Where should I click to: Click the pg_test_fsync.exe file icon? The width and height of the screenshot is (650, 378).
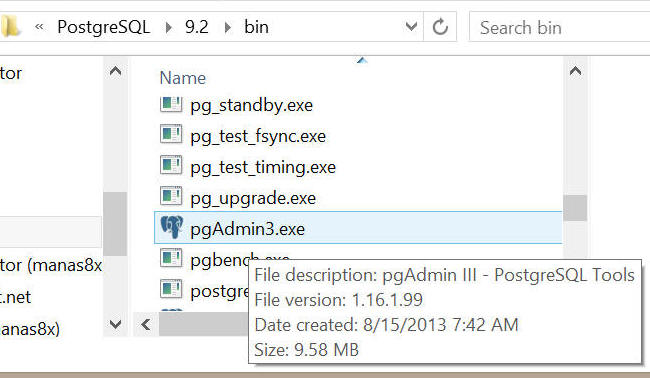[171, 134]
